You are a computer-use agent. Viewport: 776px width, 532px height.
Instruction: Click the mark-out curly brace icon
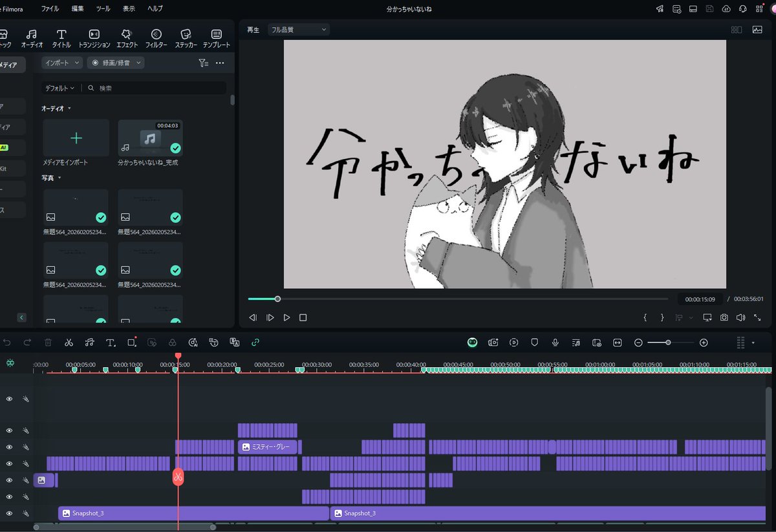[662, 317]
